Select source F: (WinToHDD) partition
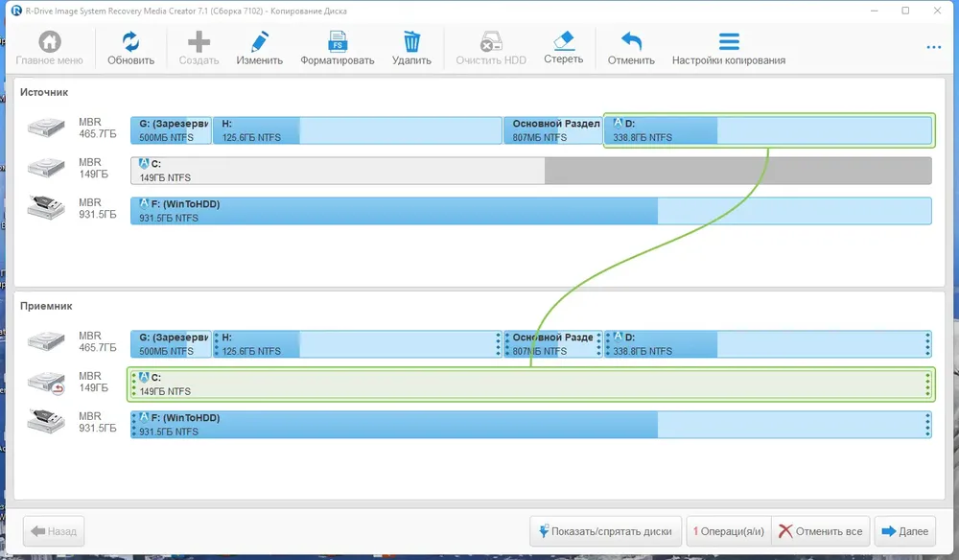The width and height of the screenshot is (959, 560). coord(531,211)
